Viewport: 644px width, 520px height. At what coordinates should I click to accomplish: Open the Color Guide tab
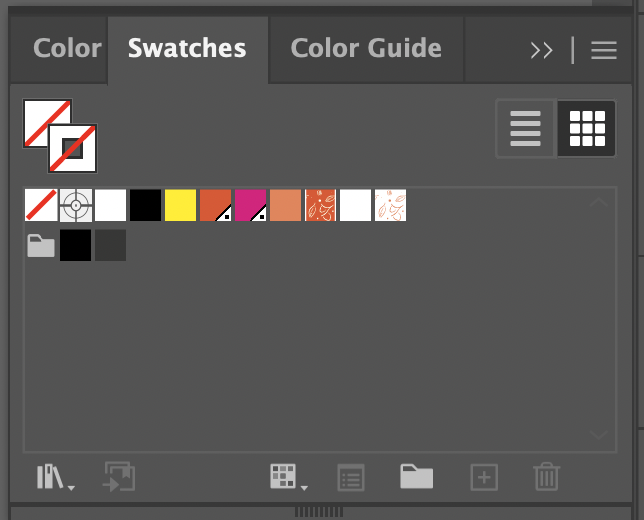[x=365, y=48]
